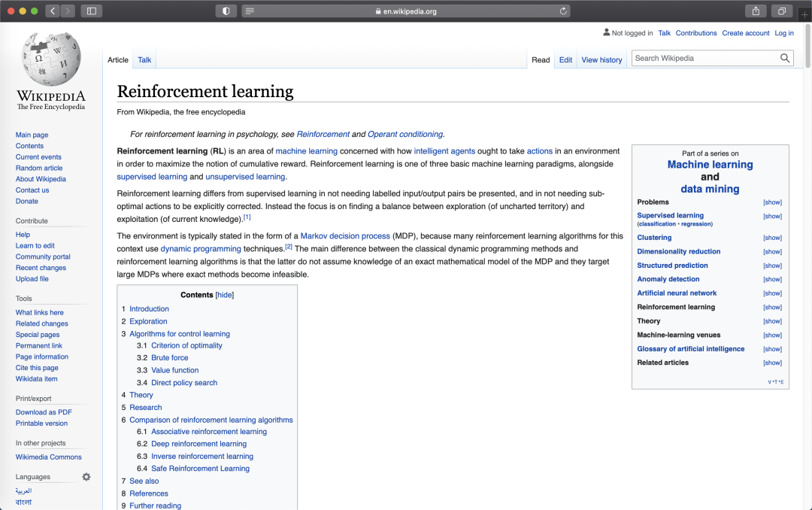Jump to Introduction in contents
Screen dimensions: 812x510
149,309
